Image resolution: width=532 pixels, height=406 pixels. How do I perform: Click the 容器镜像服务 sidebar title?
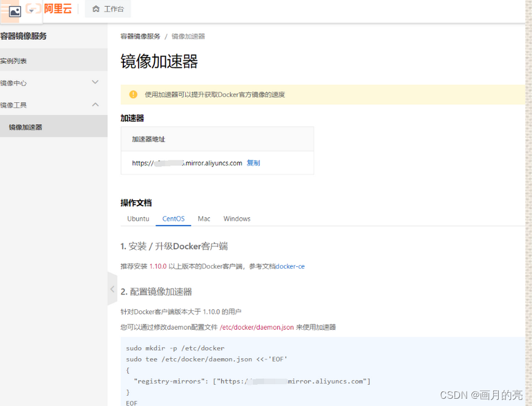click(24, 36)
